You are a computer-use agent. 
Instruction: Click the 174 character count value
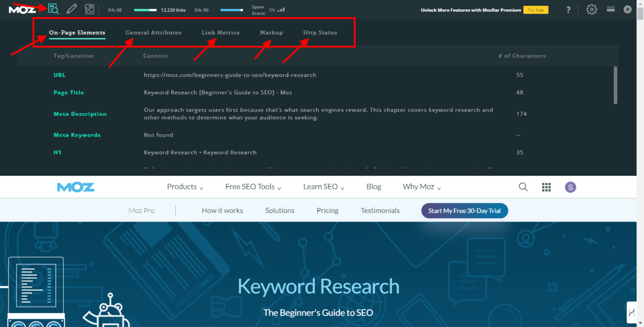tap(521, 114)
